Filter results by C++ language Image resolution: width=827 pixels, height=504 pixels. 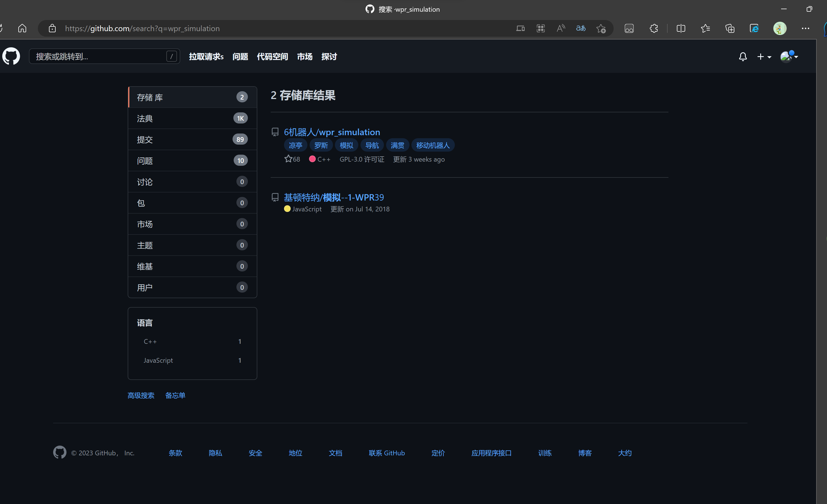192,341
